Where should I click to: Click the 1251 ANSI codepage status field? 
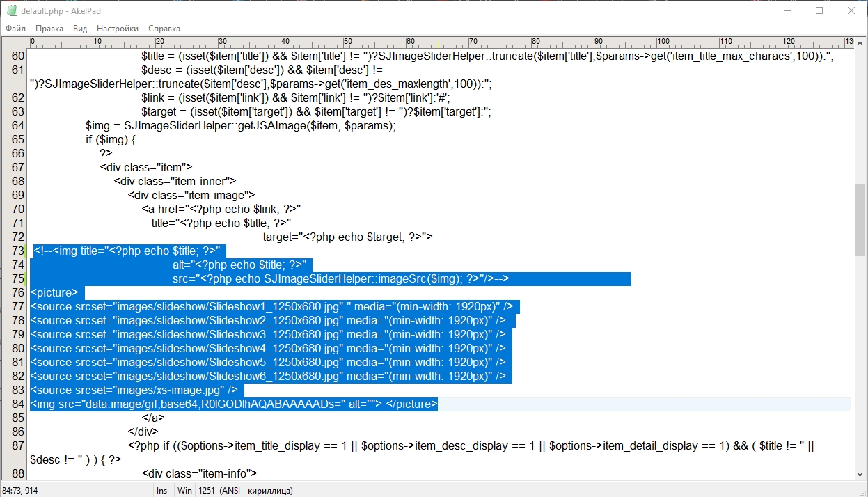[x=245, y=491]
